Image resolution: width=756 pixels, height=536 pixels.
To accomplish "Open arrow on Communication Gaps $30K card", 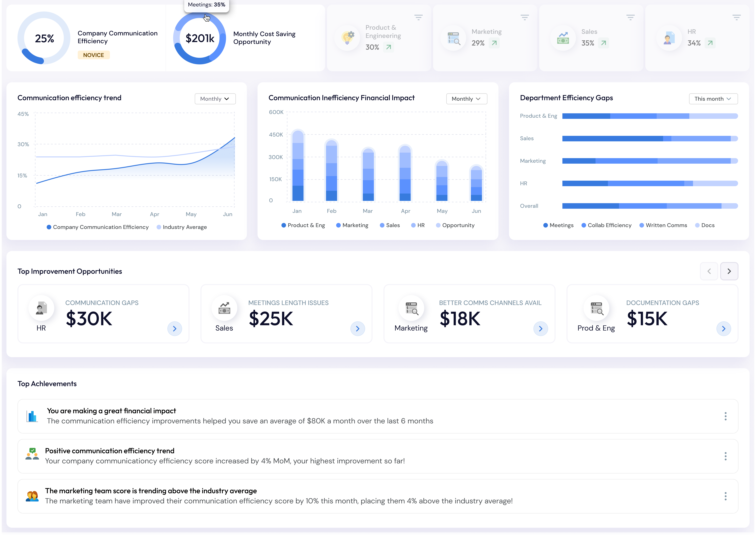I will pos(175,328).
